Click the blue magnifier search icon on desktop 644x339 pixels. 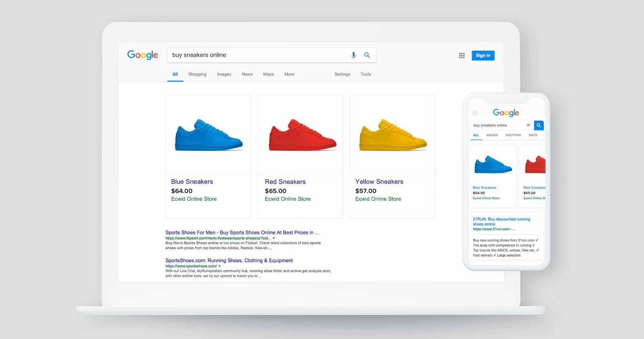[x=367, y=55]
